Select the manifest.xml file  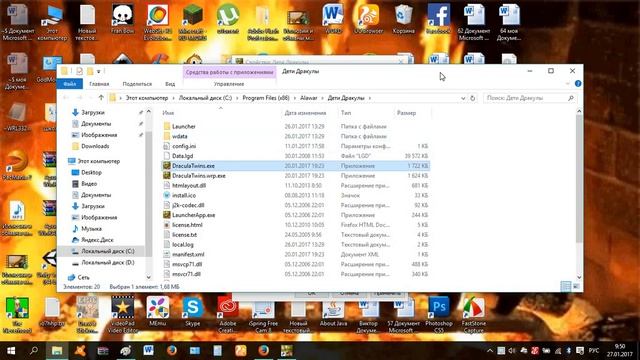click(188, 254)
